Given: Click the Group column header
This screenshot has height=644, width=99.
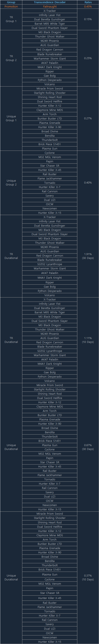Looking at the screenshot, I should [11, 2].
